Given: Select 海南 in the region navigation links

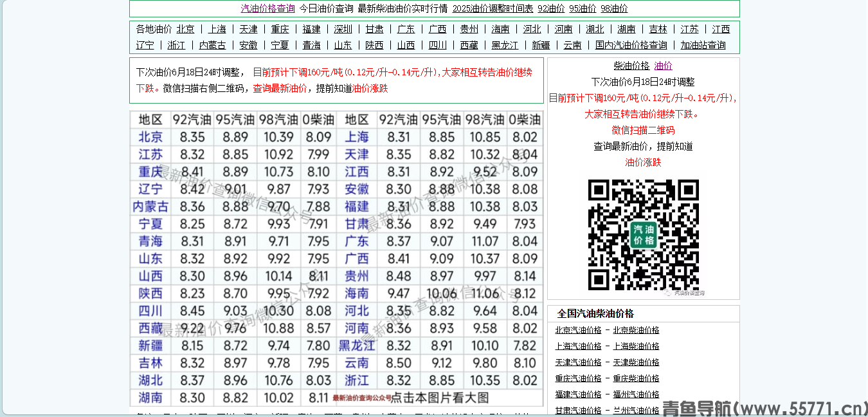Looking at the screenshot, I should click(x=500, y=29).
